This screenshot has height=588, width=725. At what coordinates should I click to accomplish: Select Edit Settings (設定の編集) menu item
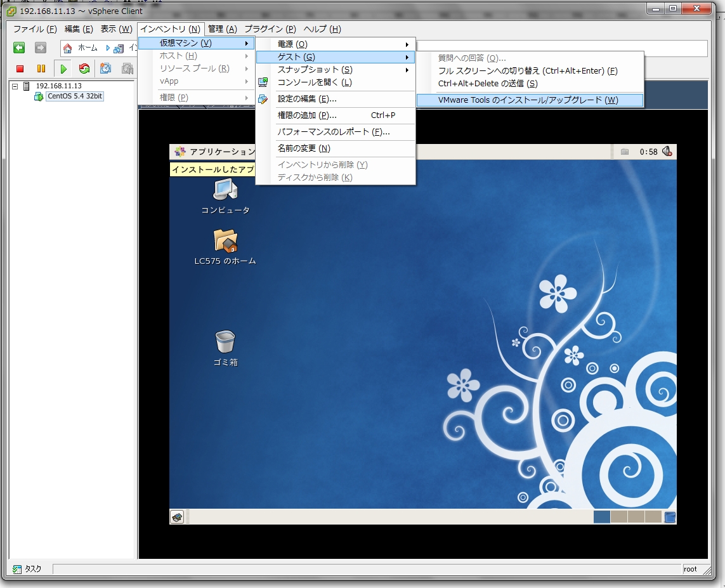click(336, 99)
